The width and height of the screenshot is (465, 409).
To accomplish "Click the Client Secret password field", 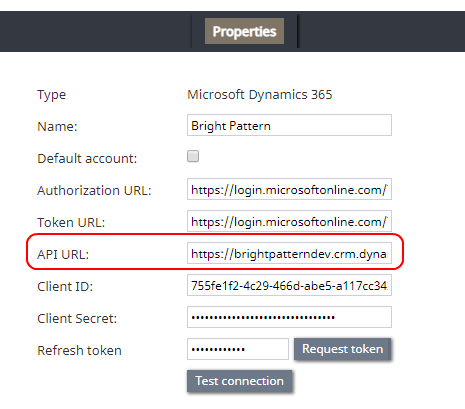I will 289,317.
